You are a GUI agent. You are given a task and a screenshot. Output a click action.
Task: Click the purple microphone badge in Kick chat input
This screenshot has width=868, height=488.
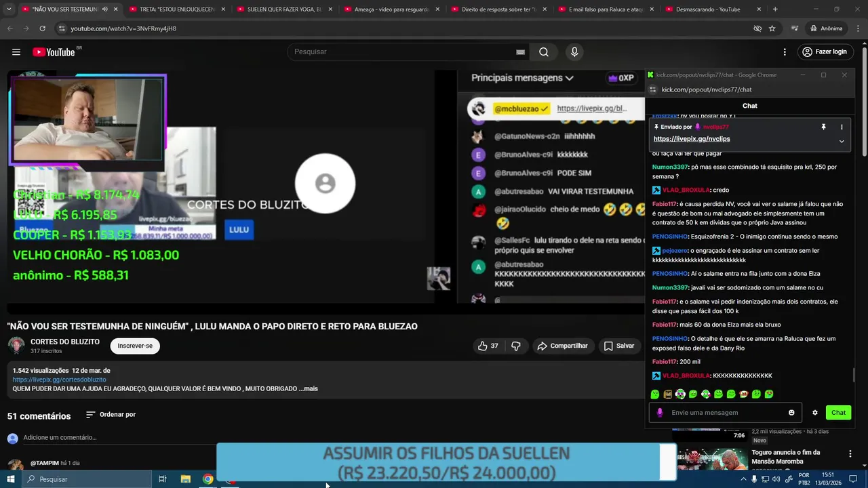[x=660, y=413]
